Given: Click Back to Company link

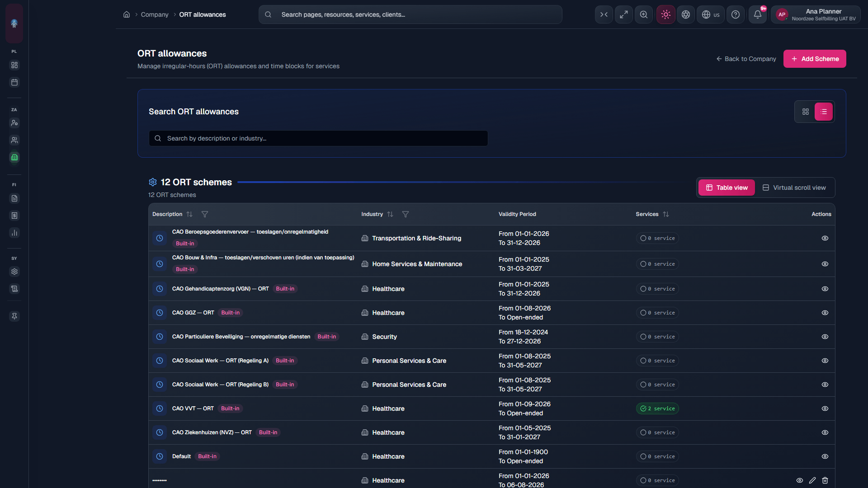Looking at the screenshot, I should pos(746,59).
